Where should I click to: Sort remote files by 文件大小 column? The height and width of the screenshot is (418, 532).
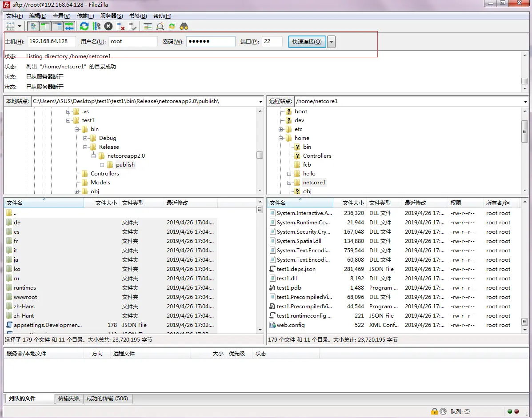[350, 203]
